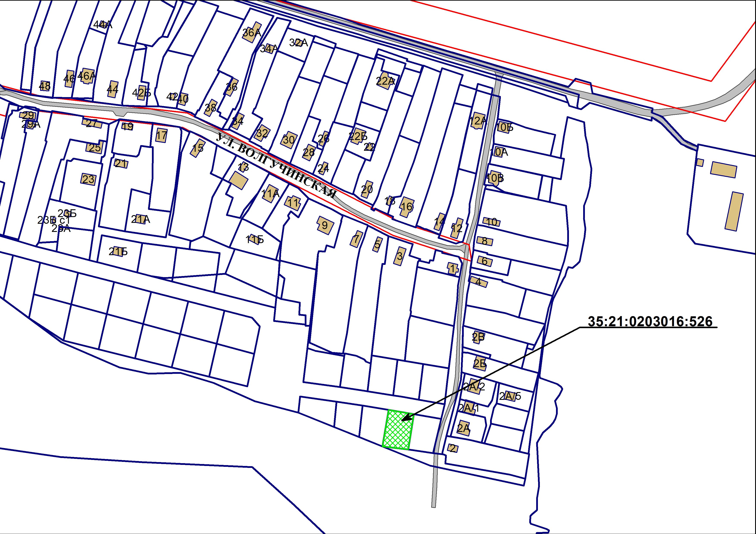Select house number 3
The width and height of the screenshot is (756, 534).
coord(400,256)
